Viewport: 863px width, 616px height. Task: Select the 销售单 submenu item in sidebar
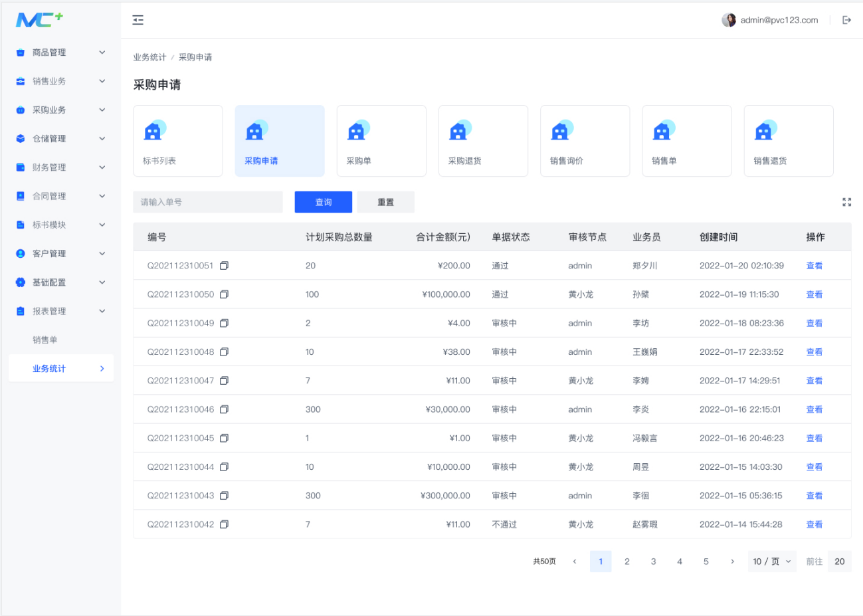[45, 340]
